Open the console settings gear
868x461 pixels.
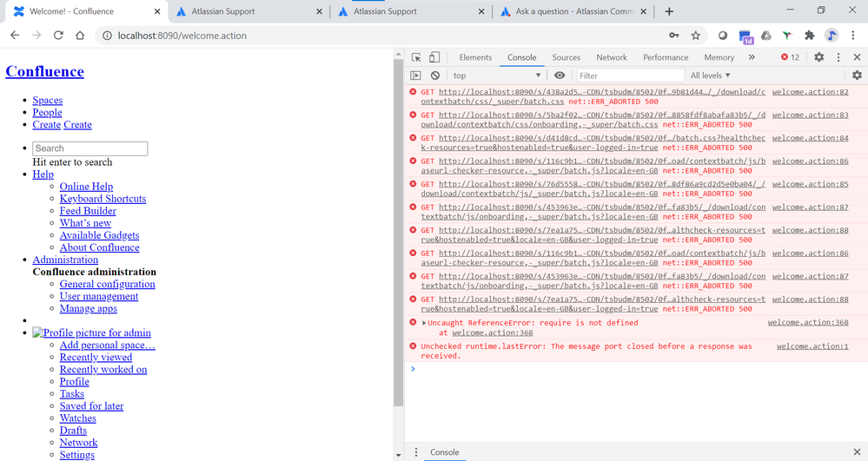[x=857, y=76]
